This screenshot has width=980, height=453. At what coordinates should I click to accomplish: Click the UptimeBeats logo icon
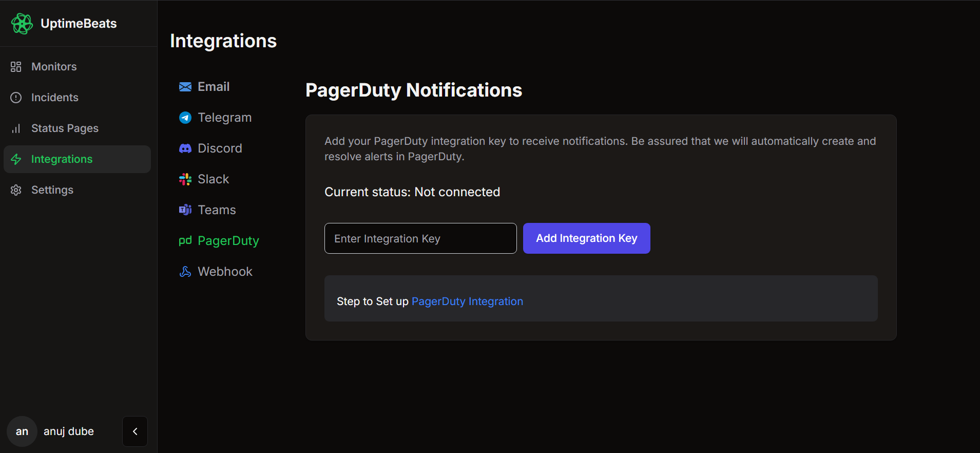22,24
